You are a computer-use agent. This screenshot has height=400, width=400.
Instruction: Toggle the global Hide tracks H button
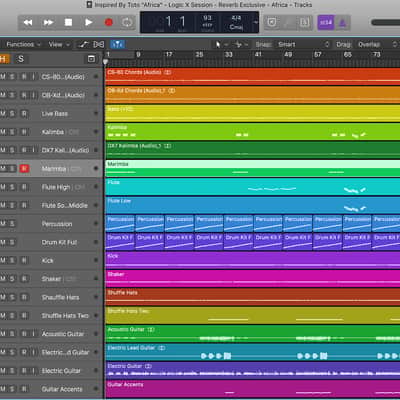pos(4,59)
